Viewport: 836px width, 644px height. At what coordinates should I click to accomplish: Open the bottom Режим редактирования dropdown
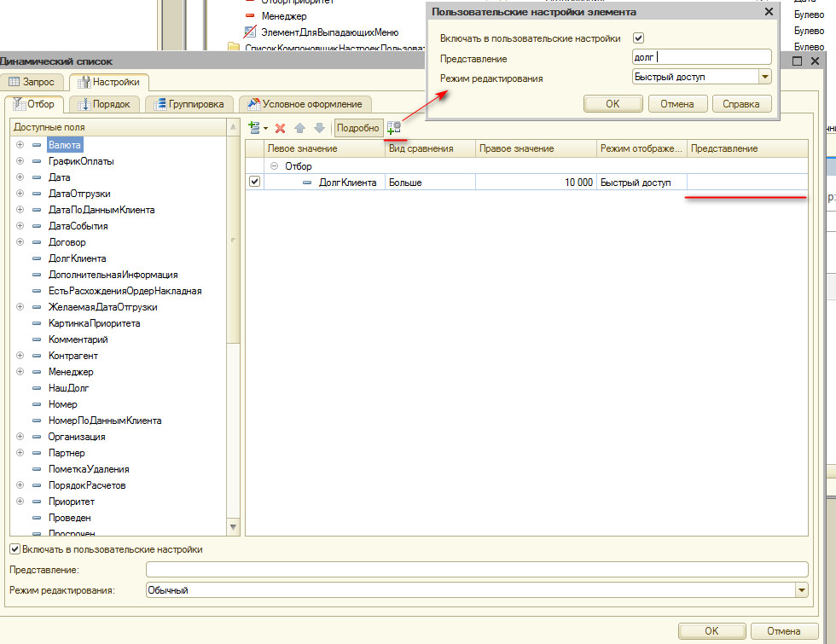801,589
